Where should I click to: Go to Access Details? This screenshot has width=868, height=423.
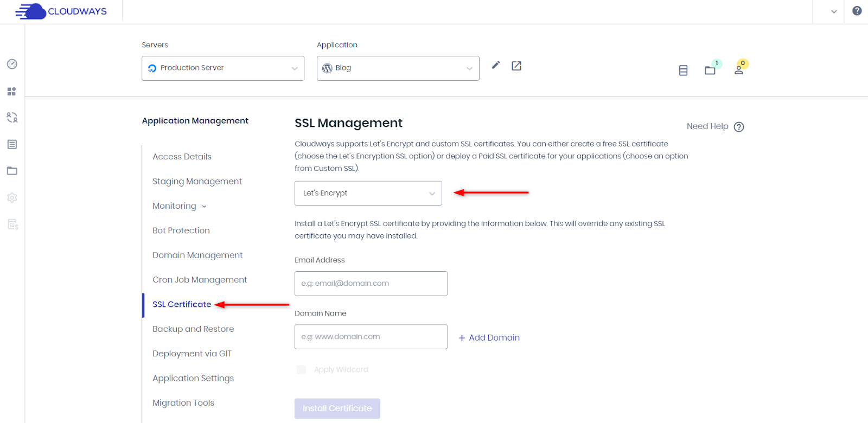coord(182,157)
